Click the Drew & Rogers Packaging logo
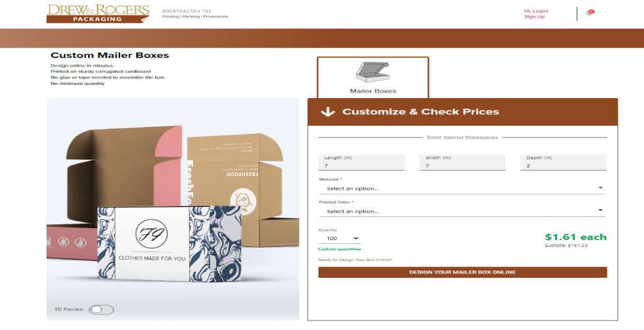 click(97, 14)
